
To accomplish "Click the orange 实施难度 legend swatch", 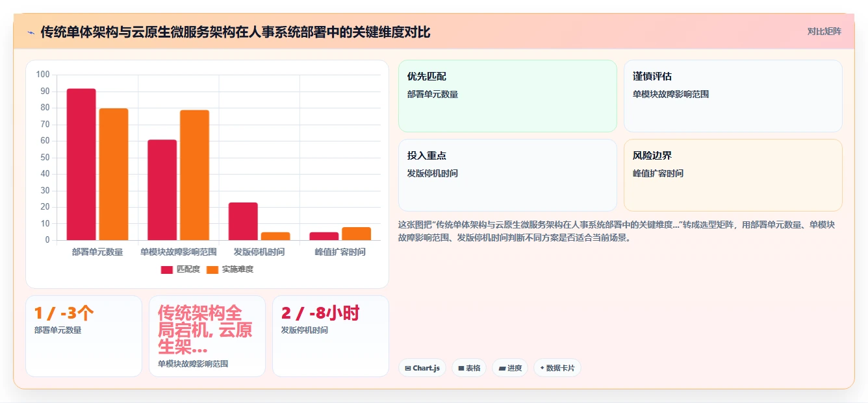I will [212, 269].
